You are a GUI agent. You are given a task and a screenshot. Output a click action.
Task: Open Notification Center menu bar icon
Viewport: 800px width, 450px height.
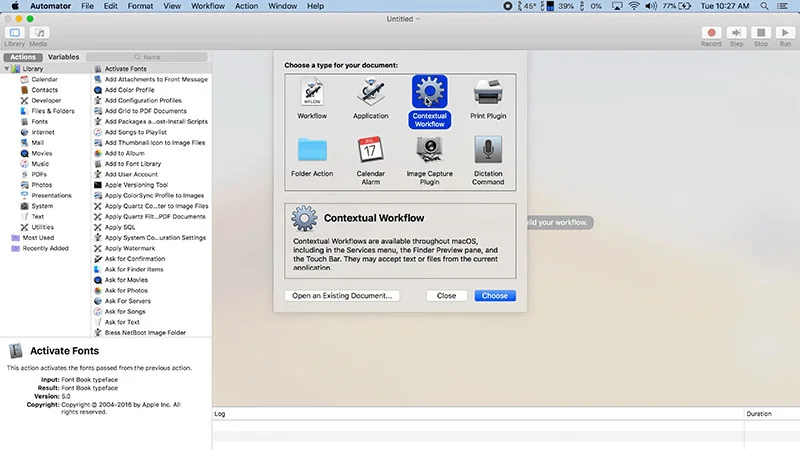(782, 6)
